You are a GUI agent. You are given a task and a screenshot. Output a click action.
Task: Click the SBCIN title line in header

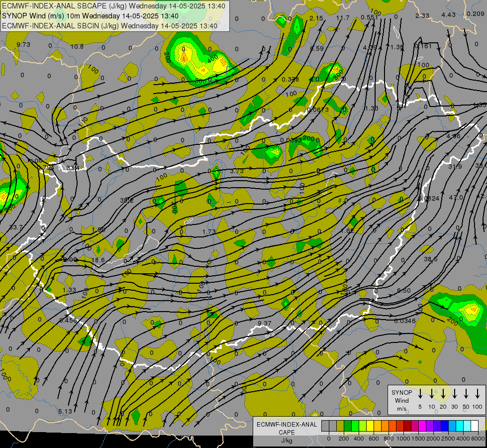109,26
